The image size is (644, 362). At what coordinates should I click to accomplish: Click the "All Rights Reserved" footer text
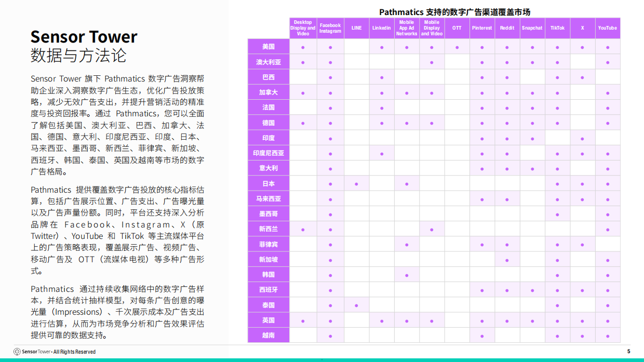point(75,352)
